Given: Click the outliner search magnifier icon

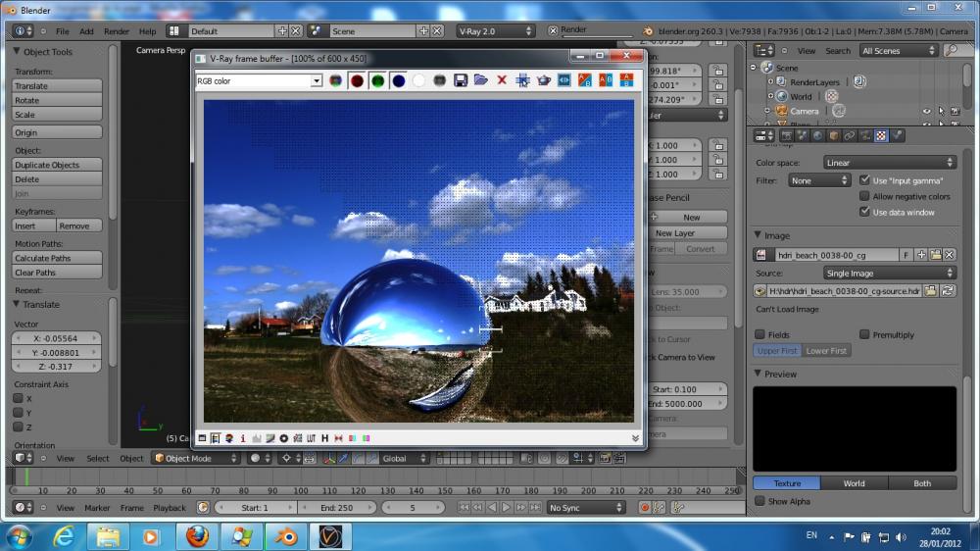Looking at the screenshot, I should [x=952, y=51].
